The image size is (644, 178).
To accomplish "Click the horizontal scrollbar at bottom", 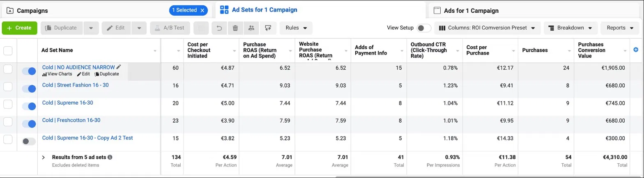I will pyautogui.click(x=489, y=176).
